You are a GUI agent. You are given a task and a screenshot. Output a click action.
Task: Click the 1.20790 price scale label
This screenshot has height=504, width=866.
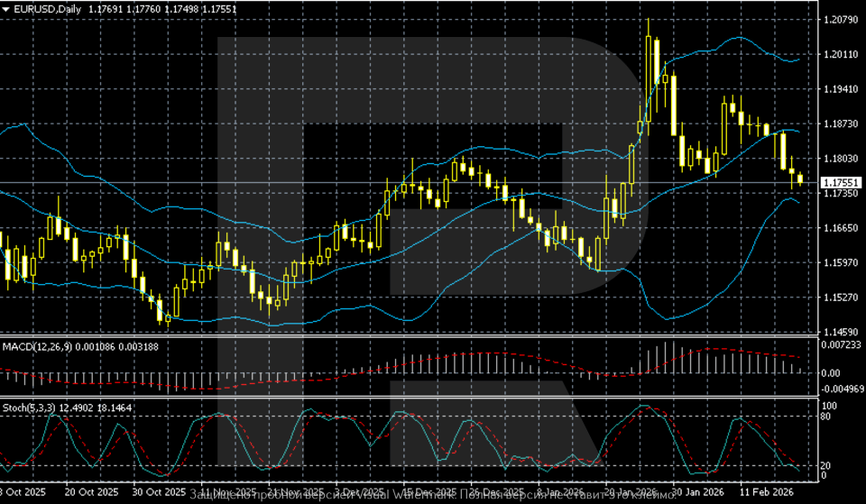tap(840, 19)
